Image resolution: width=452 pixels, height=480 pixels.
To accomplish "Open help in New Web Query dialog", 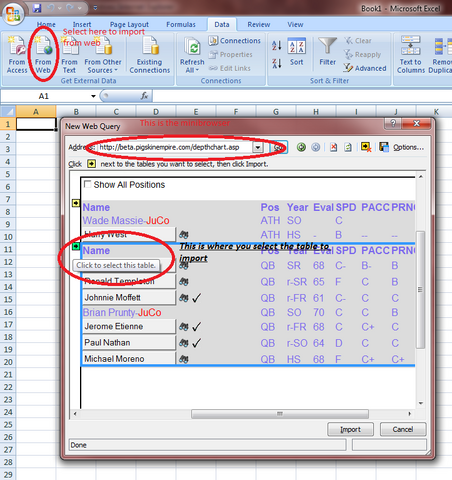I will pos(393,123).
